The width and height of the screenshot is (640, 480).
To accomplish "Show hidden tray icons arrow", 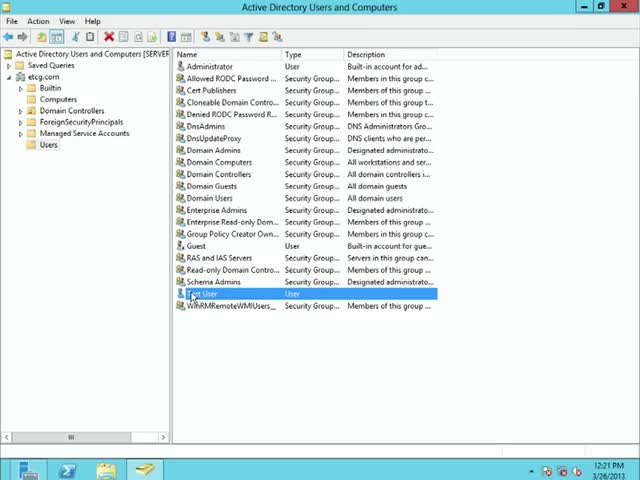I will pos(531,471).
